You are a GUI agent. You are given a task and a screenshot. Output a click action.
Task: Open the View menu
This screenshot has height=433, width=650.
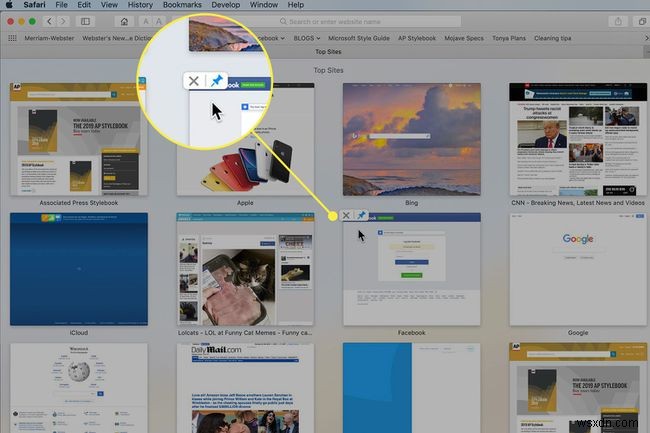109,5
